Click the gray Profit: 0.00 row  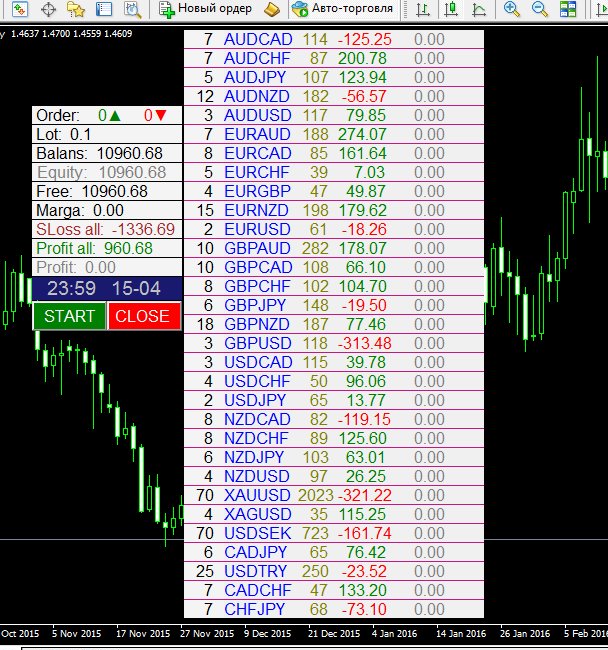tap(107, 267)
